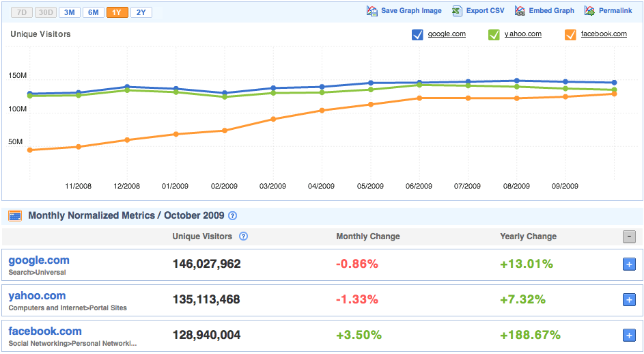Expand the facebook.com row details
Screen dimensions: 644x354
629,336
